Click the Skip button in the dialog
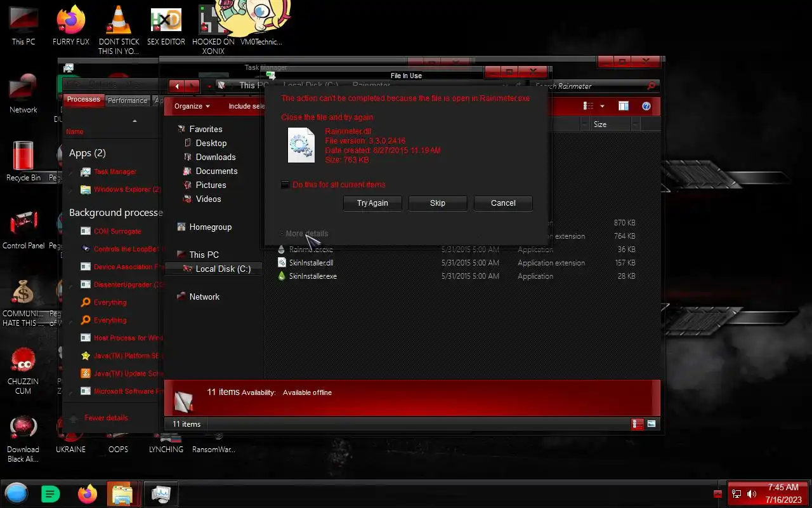 [x=438, y=203]
